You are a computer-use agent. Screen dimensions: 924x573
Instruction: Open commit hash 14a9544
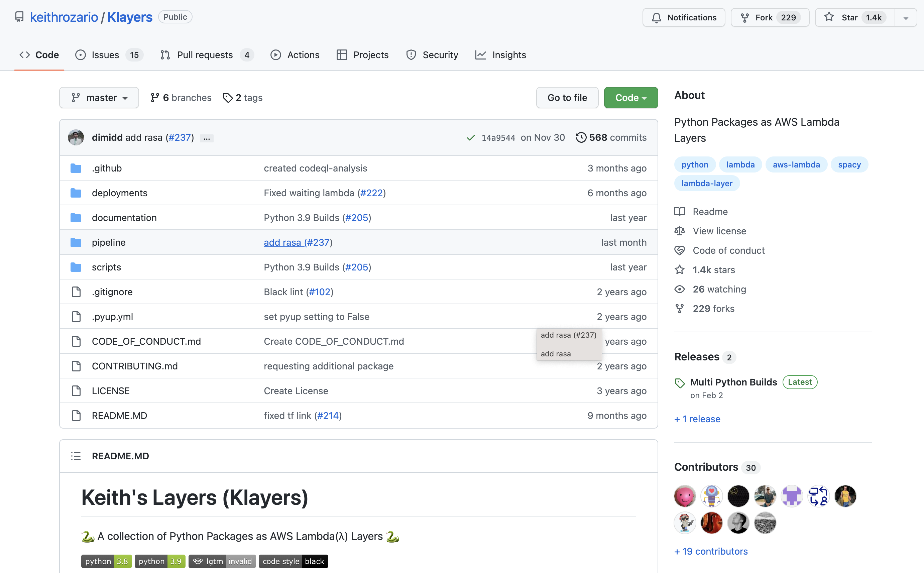(x=498, y=137)
